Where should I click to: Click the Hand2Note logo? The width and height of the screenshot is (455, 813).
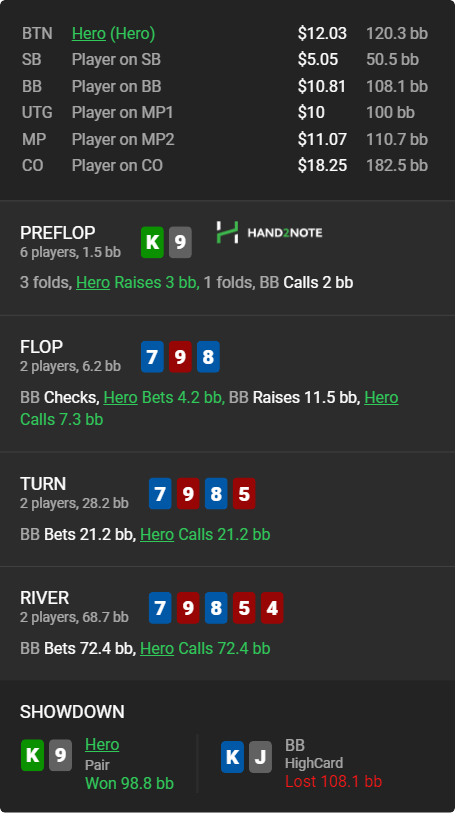click(x=269, y=232)
